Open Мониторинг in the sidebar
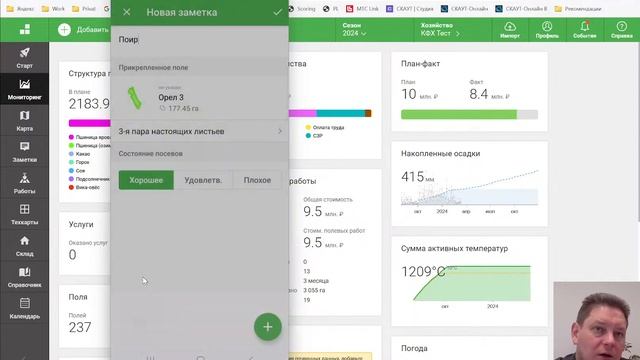 pyautogui.click(x=24, y=89)
